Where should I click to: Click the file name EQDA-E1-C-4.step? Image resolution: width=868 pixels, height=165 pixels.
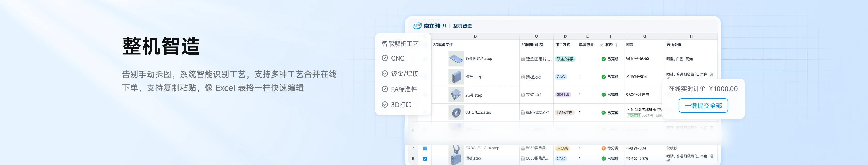point(482,148)
